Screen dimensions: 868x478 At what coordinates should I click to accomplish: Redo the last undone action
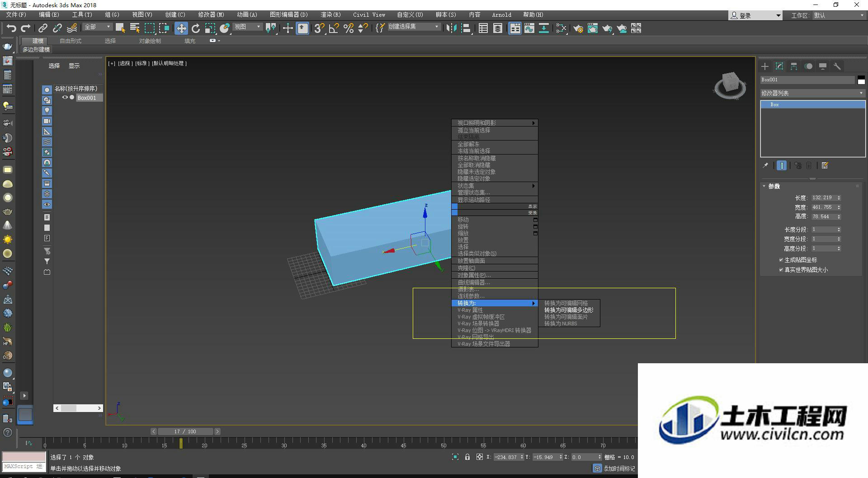(x=26, y=28)
